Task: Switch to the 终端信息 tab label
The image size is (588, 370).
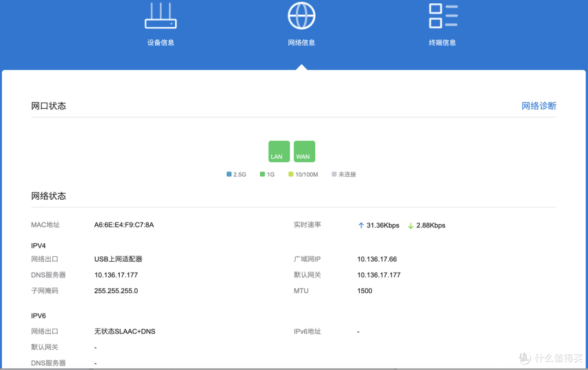Action: [x=443, y=43]
